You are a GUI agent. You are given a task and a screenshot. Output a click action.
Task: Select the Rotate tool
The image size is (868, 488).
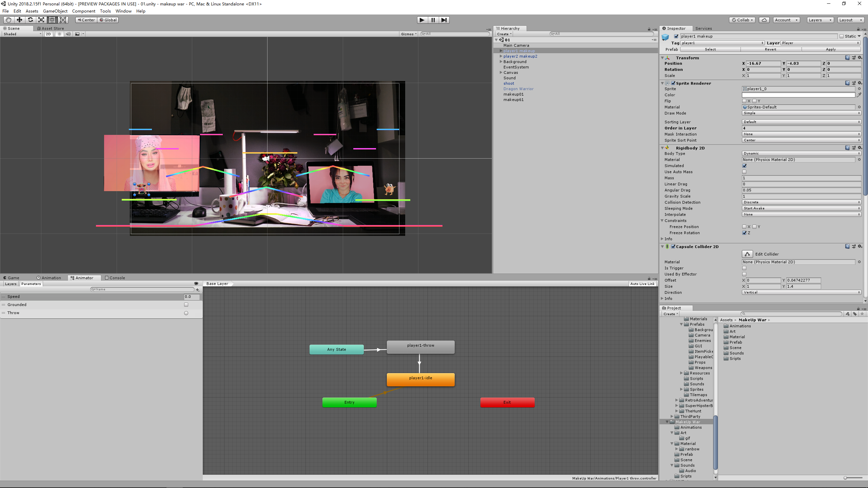[30, 20]
